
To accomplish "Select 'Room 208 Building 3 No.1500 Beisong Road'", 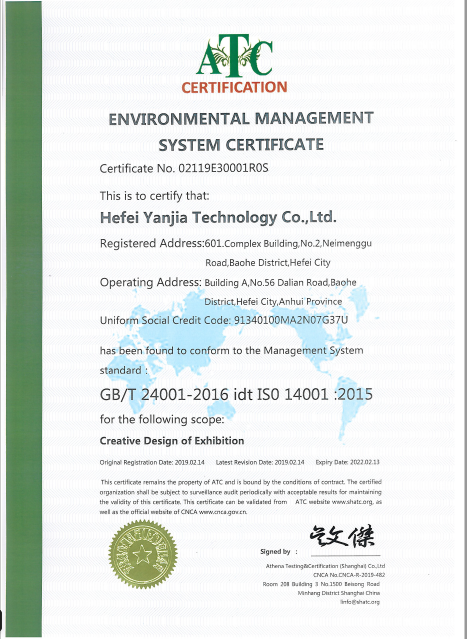I will point(321,584).
